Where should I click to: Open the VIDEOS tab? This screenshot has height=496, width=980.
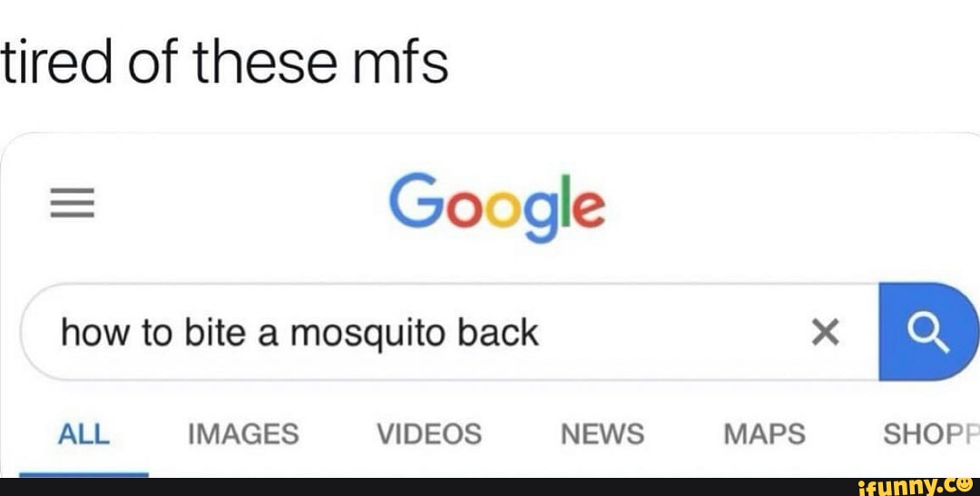pyautogui.click(x=428, y=433)
